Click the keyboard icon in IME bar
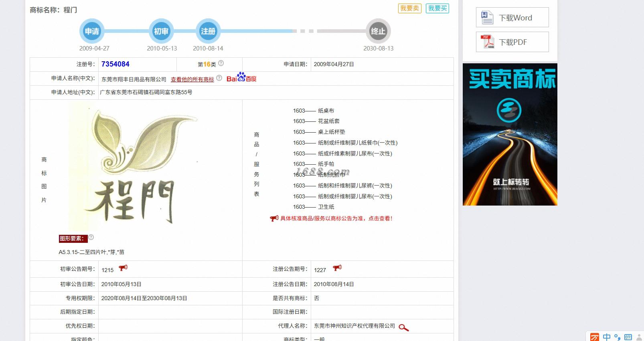Screen dimensions: 644x341 tap(628, 337)
